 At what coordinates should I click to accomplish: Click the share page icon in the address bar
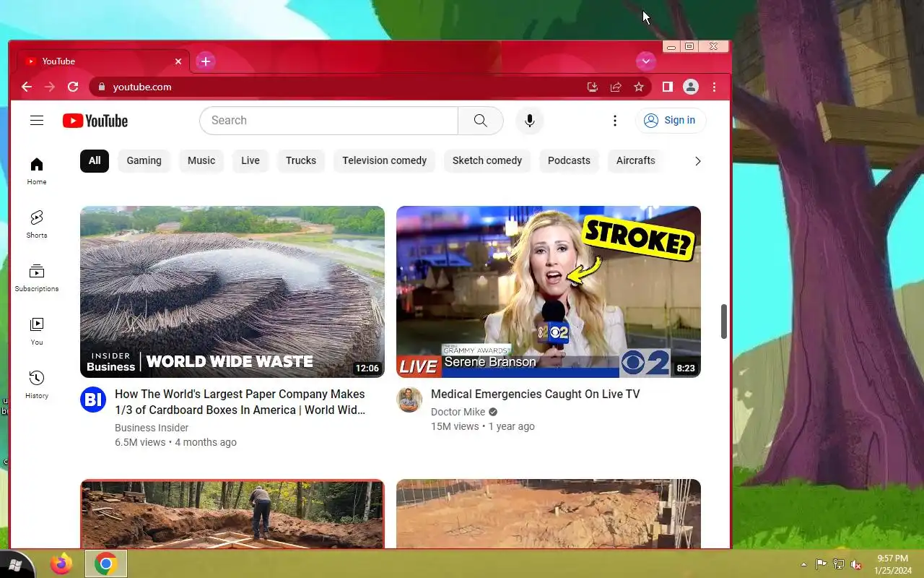(616, 87)
